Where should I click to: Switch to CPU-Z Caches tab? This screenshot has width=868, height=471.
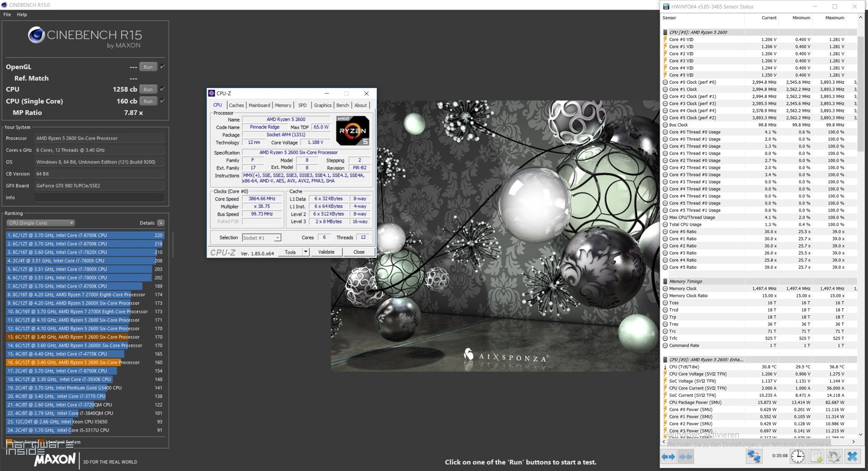pos(236,105)
